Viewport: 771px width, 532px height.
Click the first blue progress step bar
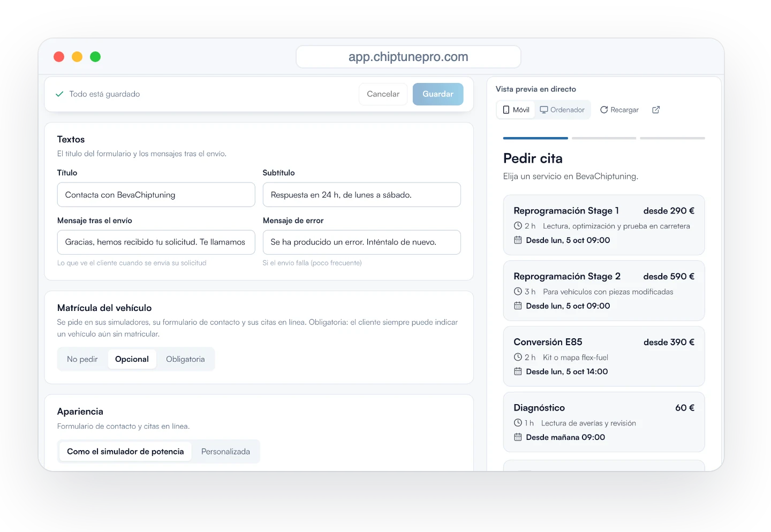pos(535,138)
